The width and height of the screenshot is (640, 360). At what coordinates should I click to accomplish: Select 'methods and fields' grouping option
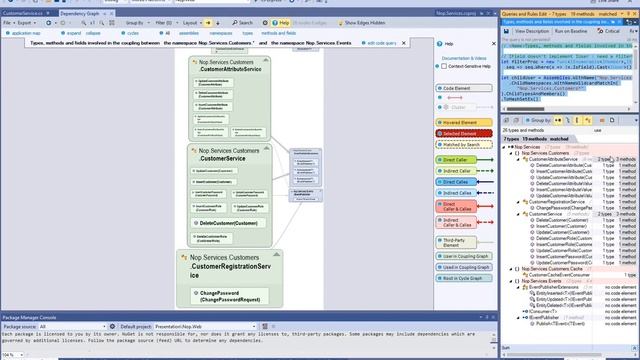pos(278,33)
